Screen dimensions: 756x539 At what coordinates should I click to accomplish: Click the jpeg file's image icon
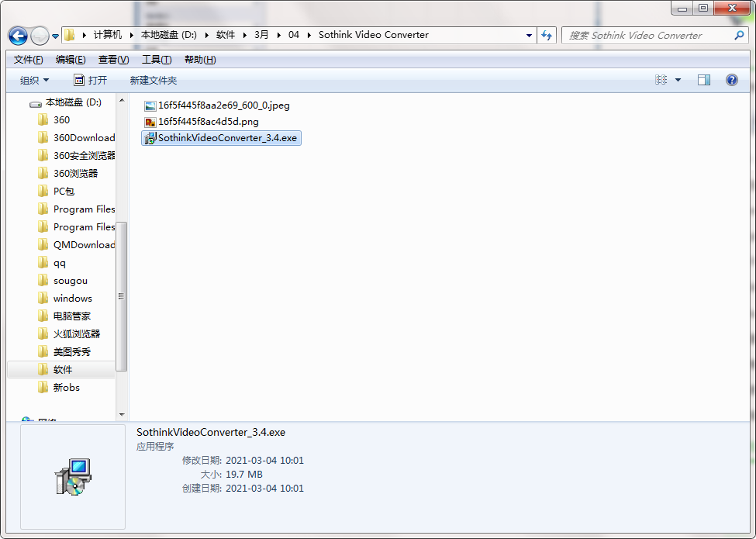coord(150,106)
